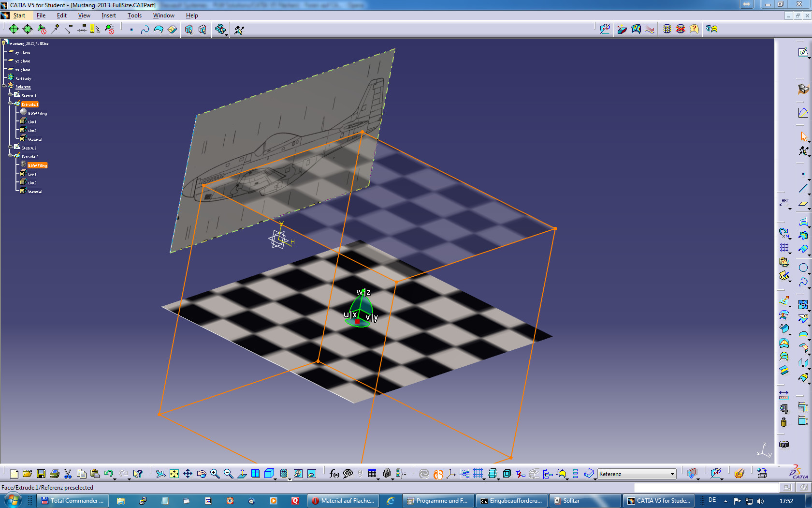This screenshot has height=508, width=812.
Task: Open the Tools menu
Action: (x=134, y=15)
